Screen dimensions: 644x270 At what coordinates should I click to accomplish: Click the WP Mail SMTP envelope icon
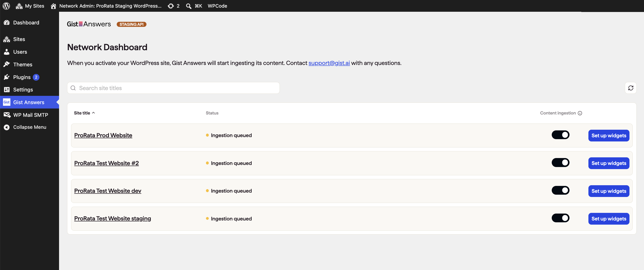click(x=7, y=115)
